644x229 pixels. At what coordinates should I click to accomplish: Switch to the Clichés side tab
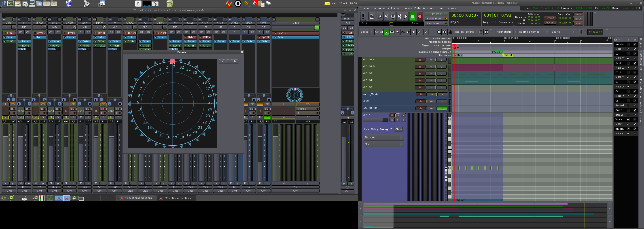tap(641, 72)
